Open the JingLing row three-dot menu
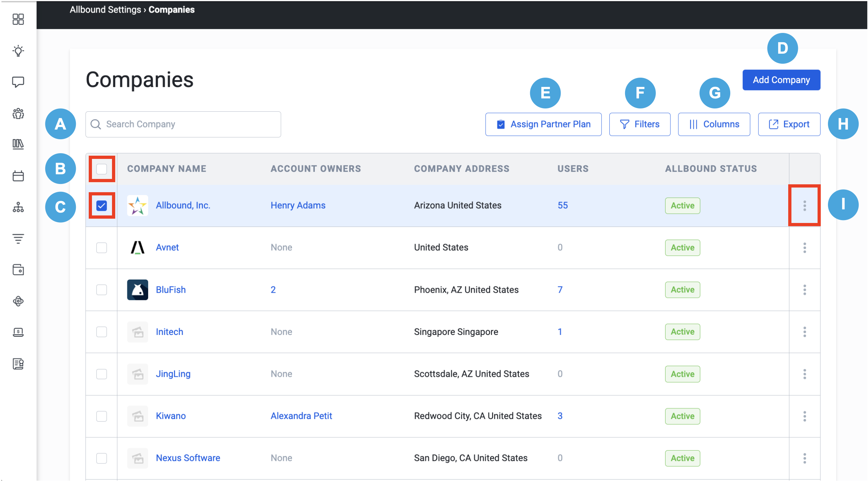868x481 pixels. pos(805,374)
